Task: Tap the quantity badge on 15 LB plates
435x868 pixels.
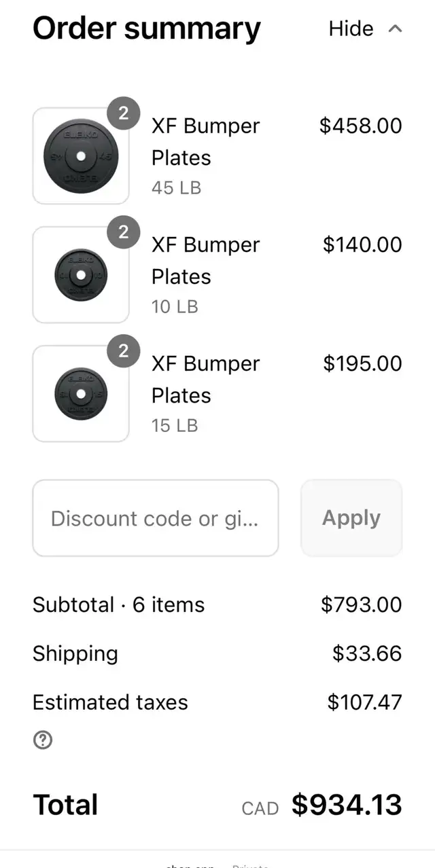Action: 123,351
